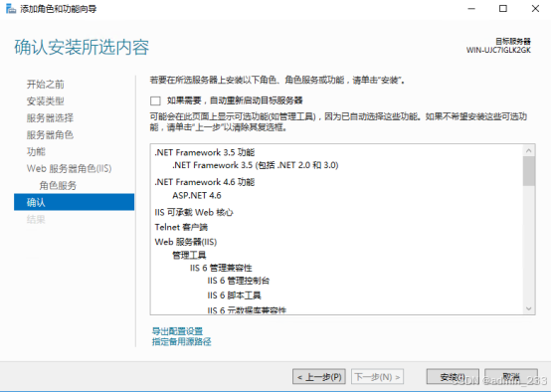The image size is (551, 392).
Task: Select '.NET Framework 3.5 功能' row
Action: (205, 152)
